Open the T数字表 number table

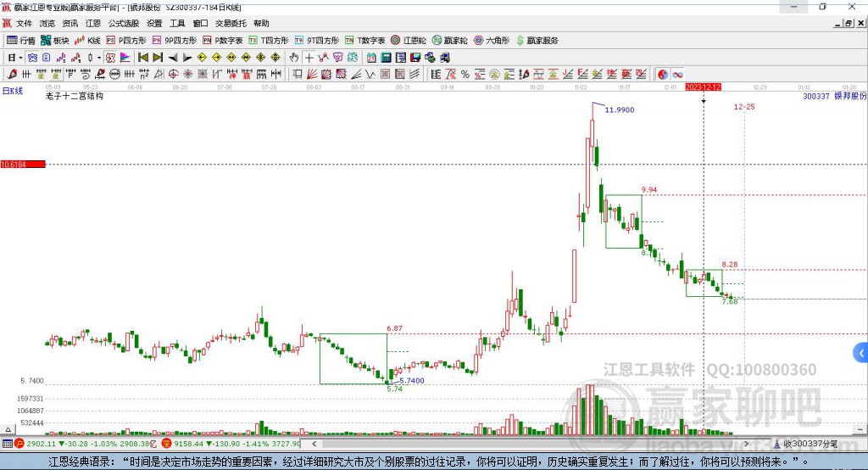pyautogui.click(x=364, y=41)
